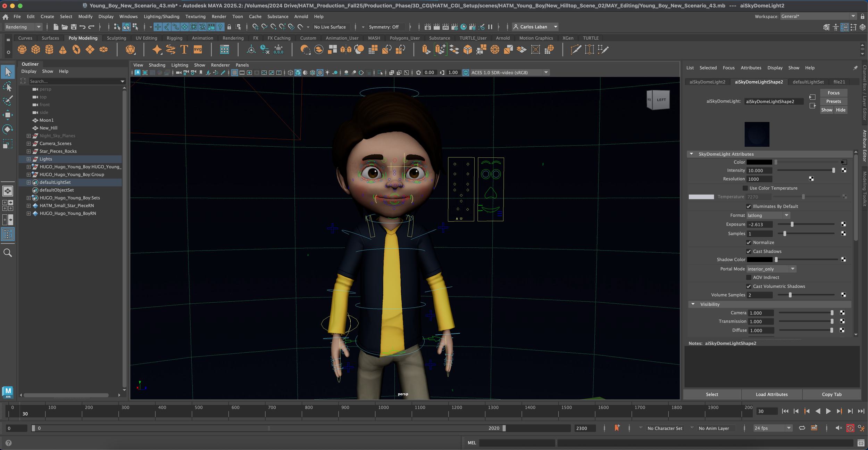
Task: Save the current scene
Action: (x=74, y=27)
